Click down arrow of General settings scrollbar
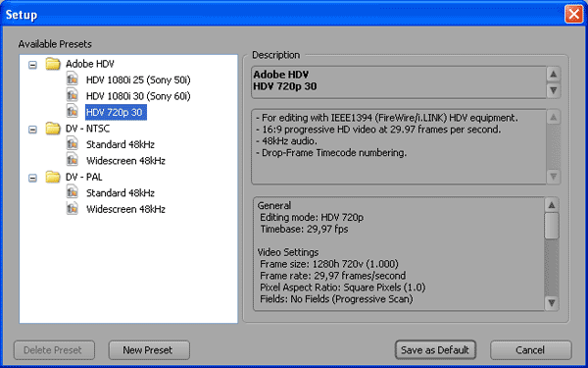The height and width of the screenshot is (368, 588). point(552,302)
